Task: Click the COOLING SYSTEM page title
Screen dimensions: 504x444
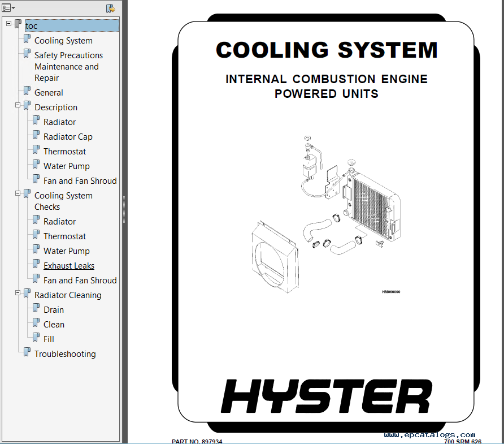Action: (327, 50)
